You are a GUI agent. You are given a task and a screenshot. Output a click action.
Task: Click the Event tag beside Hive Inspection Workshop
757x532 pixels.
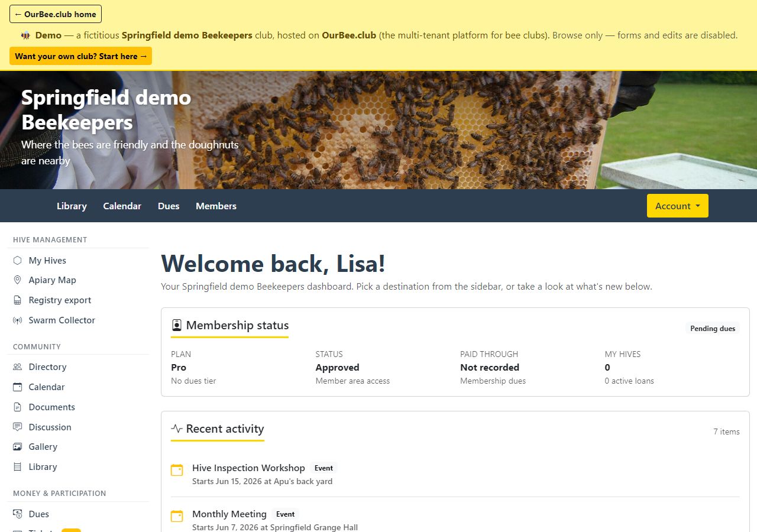pos(323,468)
